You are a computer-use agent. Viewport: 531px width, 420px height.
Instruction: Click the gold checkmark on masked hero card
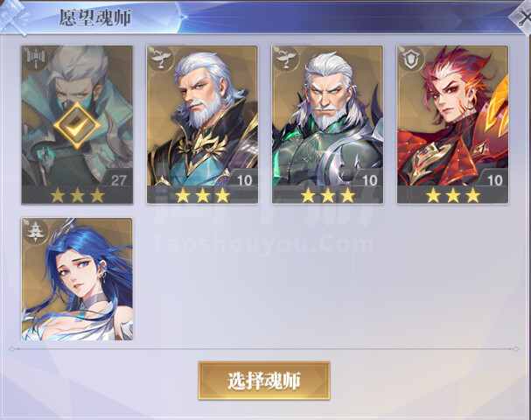click(77, 125)
